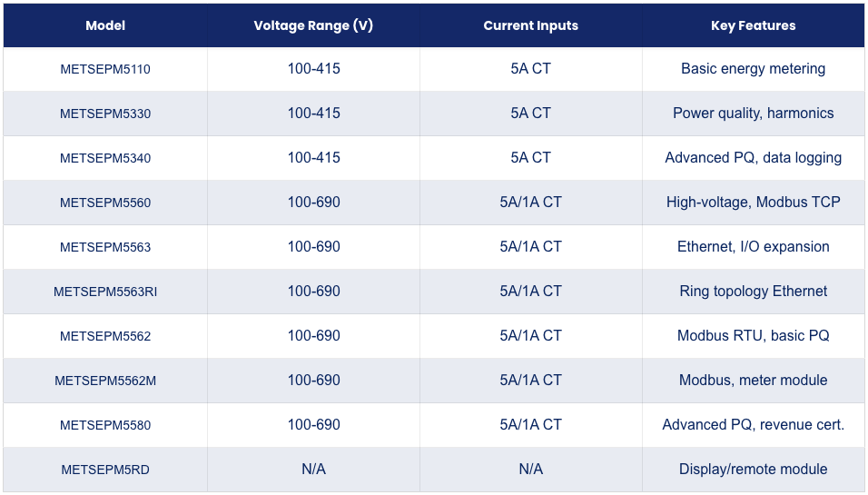Select the METSEPM5563RI model cell
Viewport: 868px width, 495px height.
coord(105,292)
